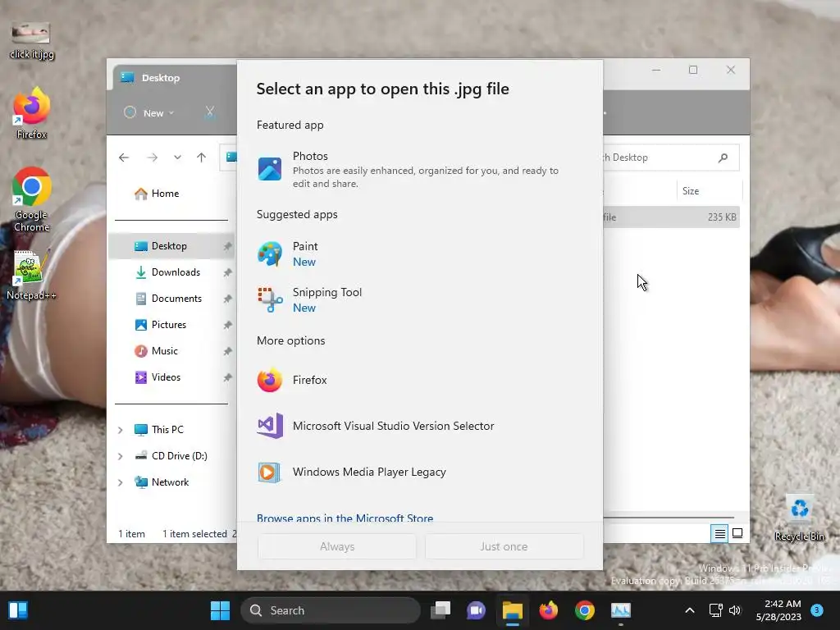Open the New menu in File Explorer
This screenshot has height=630, width=840.
tap(149, 113)
